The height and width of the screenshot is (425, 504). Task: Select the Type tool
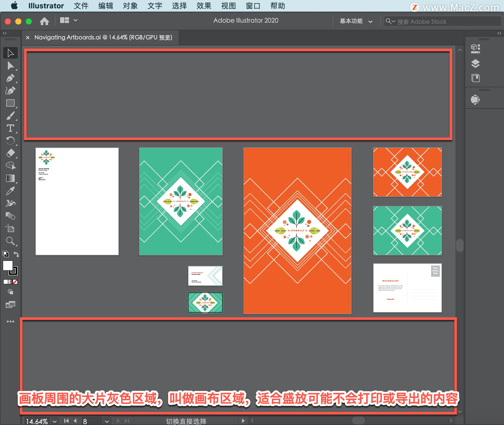pos(10,128)
